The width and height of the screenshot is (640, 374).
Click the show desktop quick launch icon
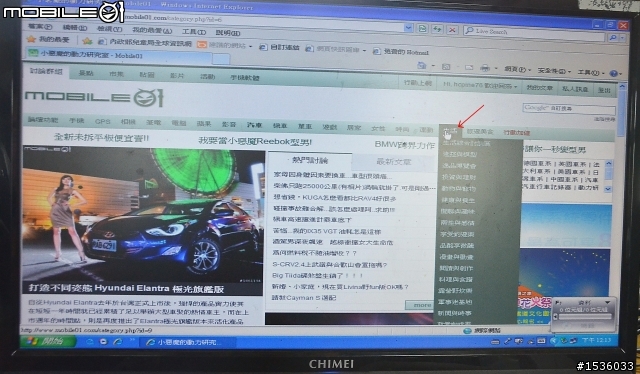[90, 341]
